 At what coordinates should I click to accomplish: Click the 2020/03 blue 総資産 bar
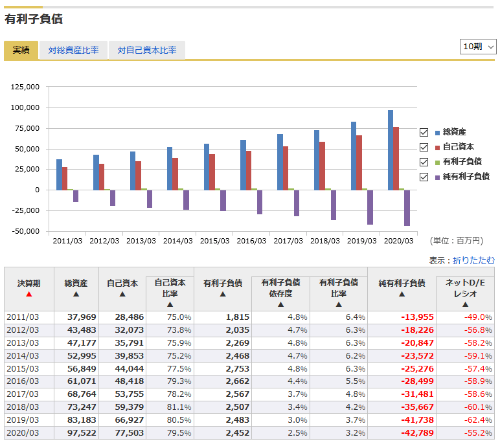[391, 150]
